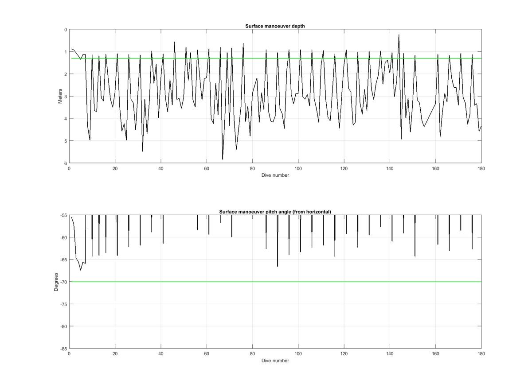Click the '100' x-axis tick of the depth plot
This screenshot has height=392, width=532.
pyautogui.click(x=298, y=168)
